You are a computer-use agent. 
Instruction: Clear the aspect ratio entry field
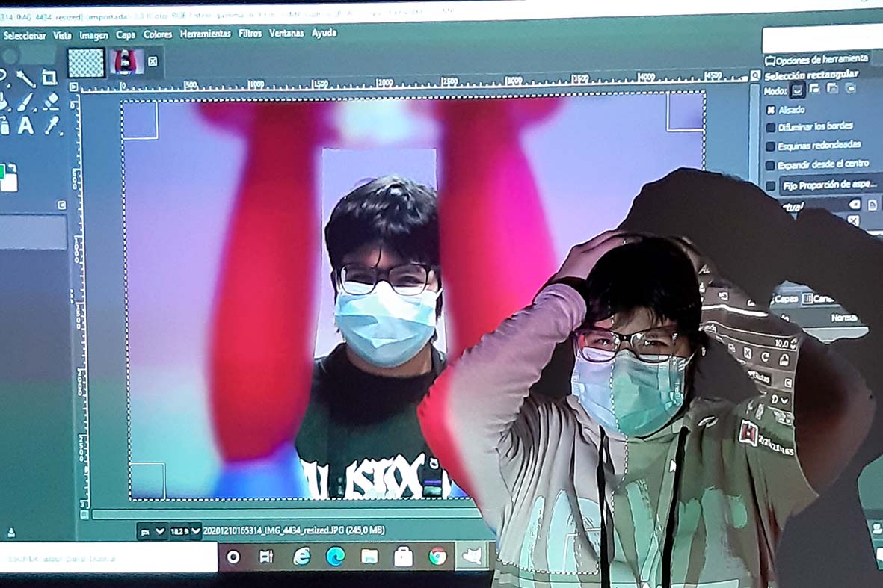855,204
